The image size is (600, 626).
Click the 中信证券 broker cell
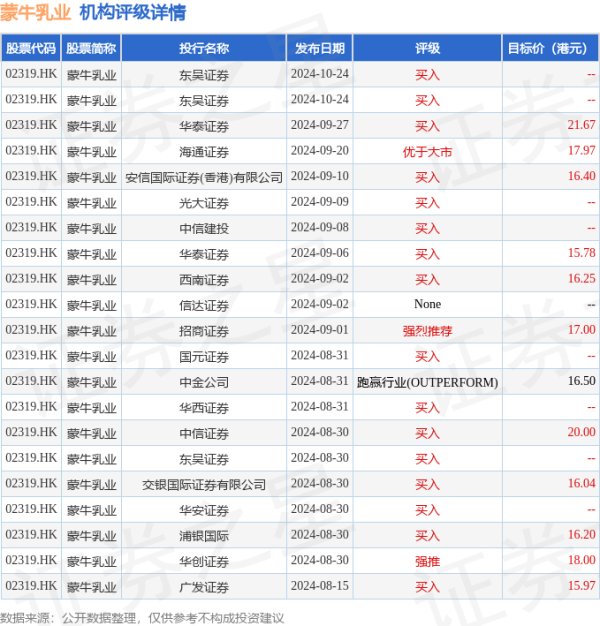(x=204, y=433)
